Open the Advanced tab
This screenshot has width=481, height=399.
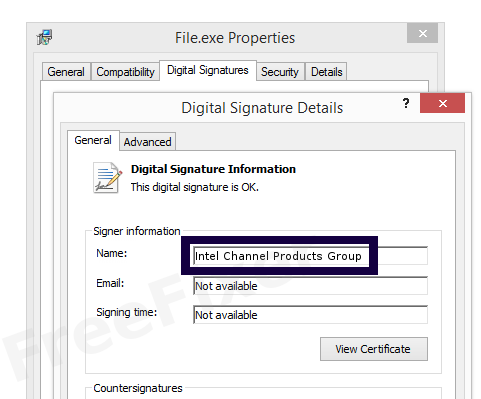[x=147, y=142]
